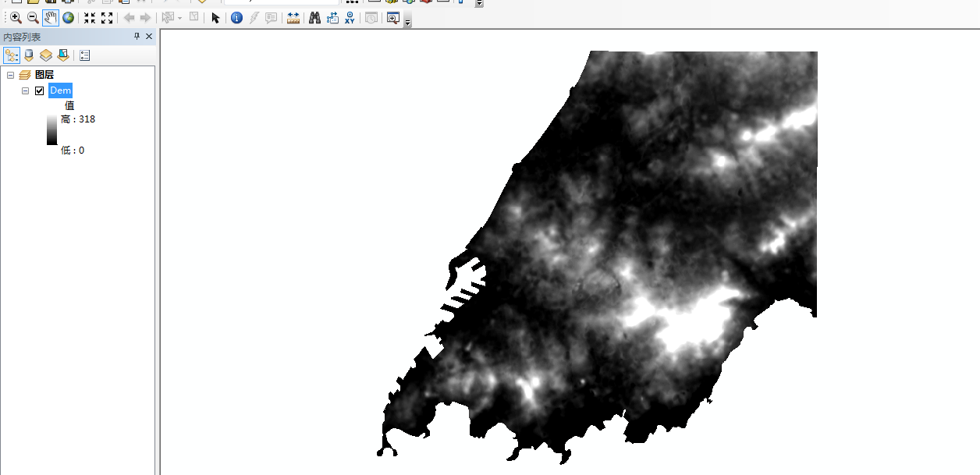This screenshot has width=980, height=475.
Task: Collapse the Dem layer legend
Action: tap(26, 90)
